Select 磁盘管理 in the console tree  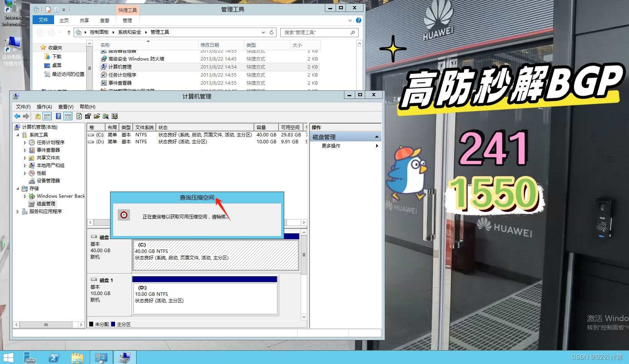(x=46, y=204)
